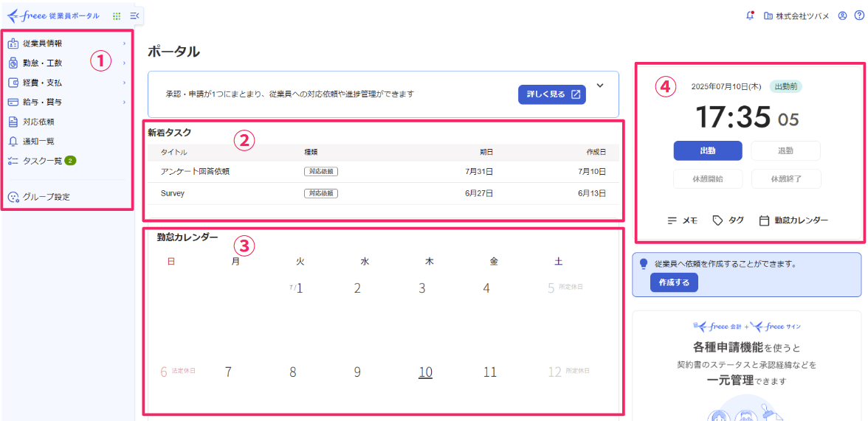
Task: Click the 給与・賞与 card icon
Action: [x=14, y=102]
